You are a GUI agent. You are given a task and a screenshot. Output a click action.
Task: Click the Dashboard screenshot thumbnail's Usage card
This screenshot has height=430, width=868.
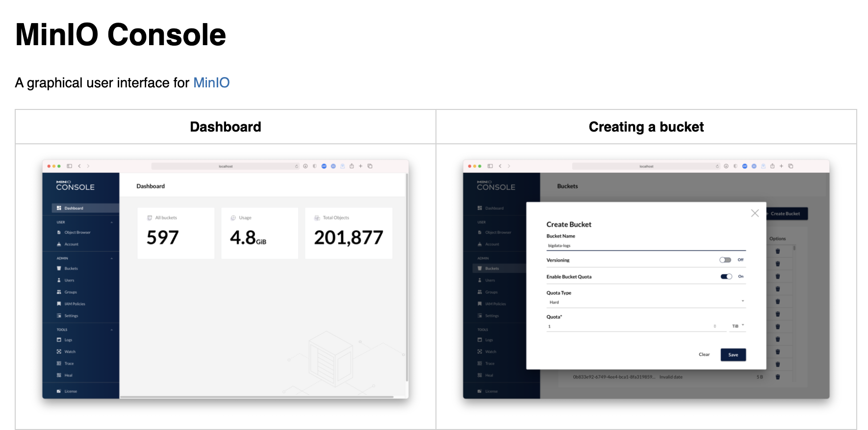pyautogui.click(x=259, y=233)
